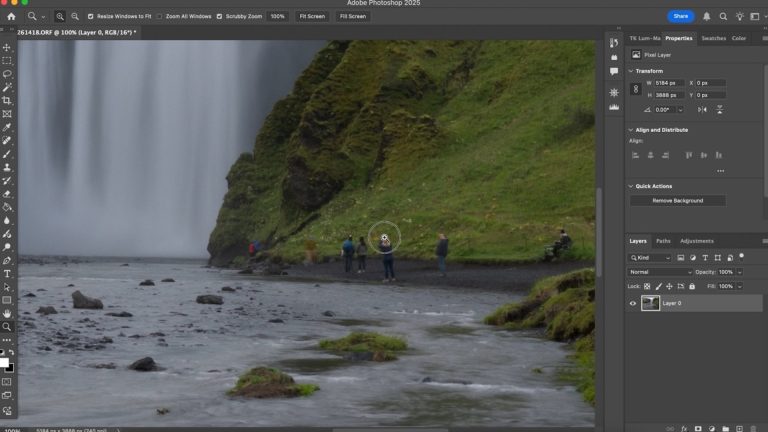
Task: Click the foreground color swatch
Action: coord(4,362)
